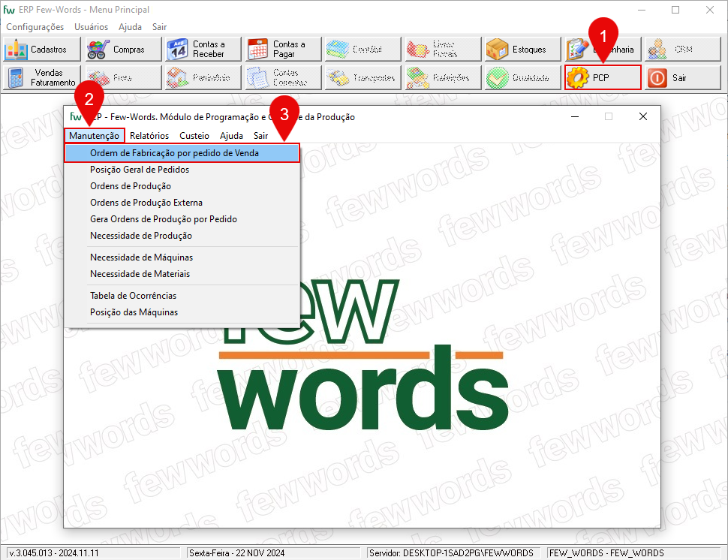Click the Frota module button
728x560 pixels.
click(123, 77)
